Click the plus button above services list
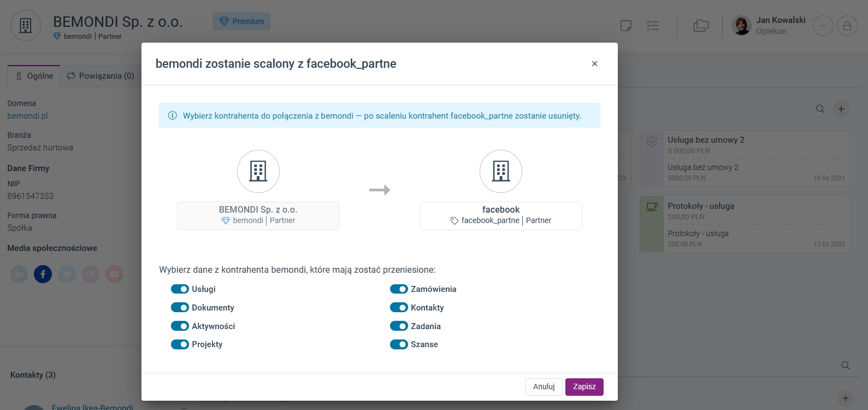Image resolution: width=868 pixels, height=410 pixels. [841, 109]
